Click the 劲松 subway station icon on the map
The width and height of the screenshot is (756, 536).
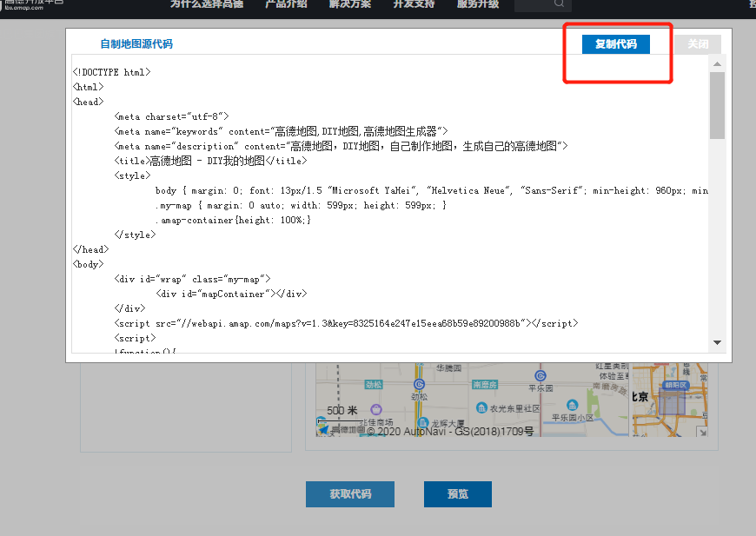click(419, 384)
